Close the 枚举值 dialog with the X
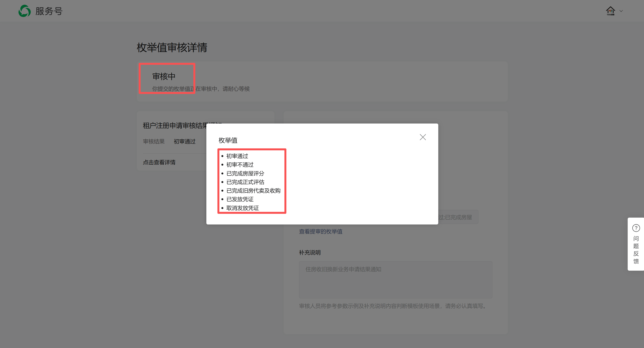The height and width of the screenshot is (348, 644). click(423, 137)
